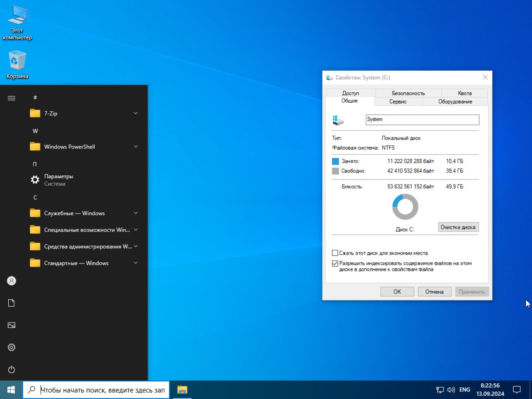
Task: Click the search magnifier icon in taskbar
Action: coord(32,390)
